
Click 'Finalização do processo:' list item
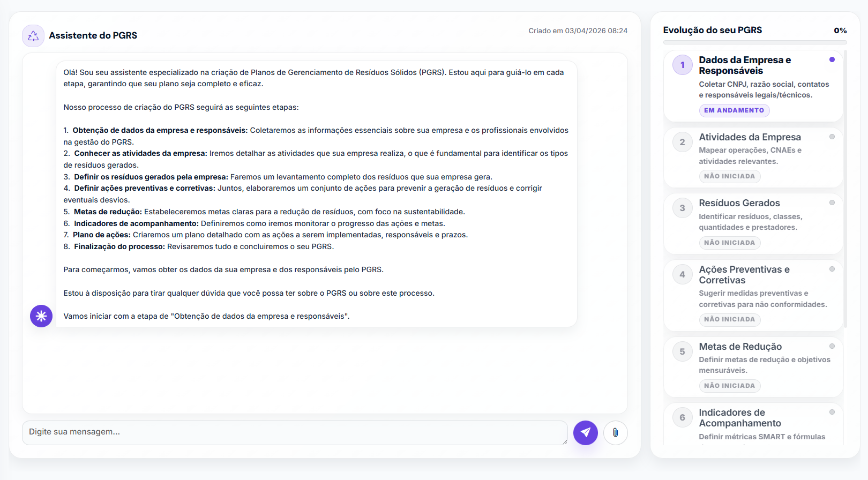coord(119,246)
